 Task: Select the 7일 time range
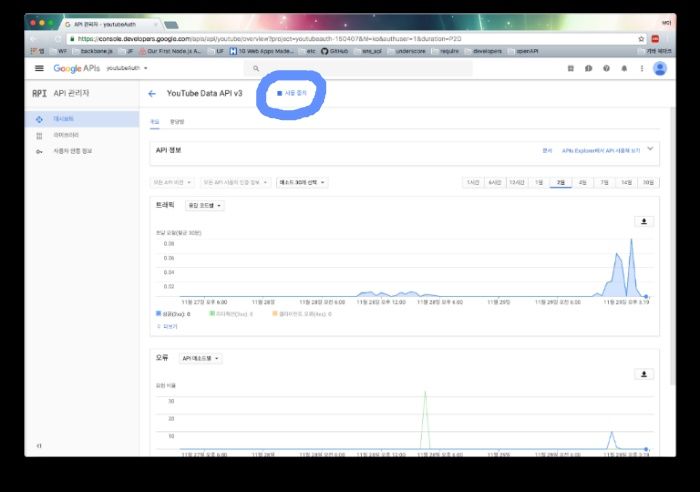point(604,182)
